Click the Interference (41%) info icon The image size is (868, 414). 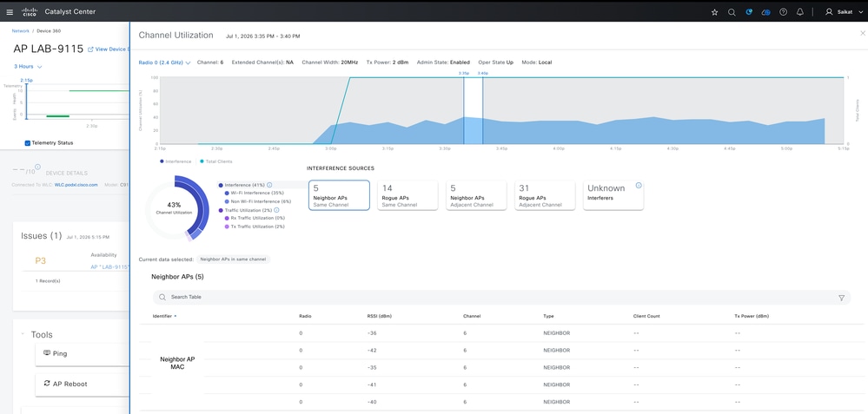pos(269,185)
